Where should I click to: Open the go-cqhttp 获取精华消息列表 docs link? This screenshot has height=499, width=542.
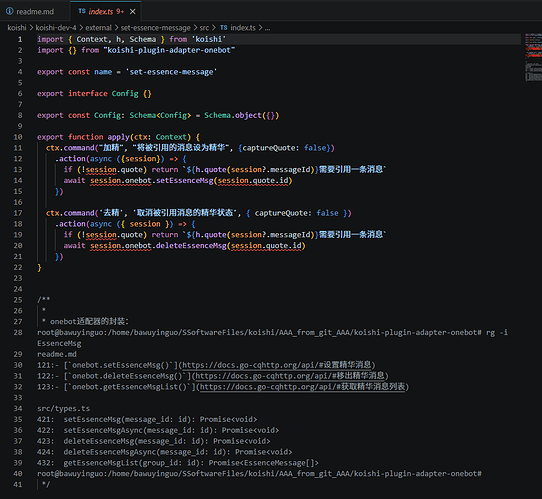(302, 386)
